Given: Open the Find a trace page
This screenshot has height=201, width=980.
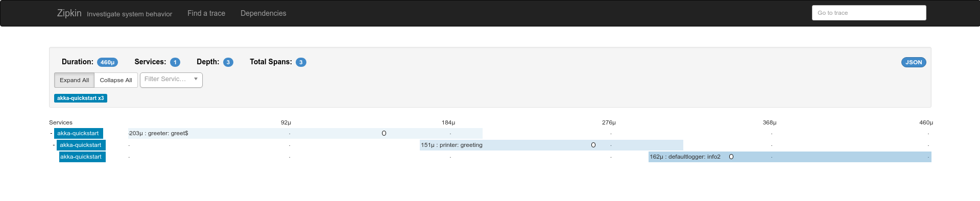Looking at the screenshot, I should [206, 13].
